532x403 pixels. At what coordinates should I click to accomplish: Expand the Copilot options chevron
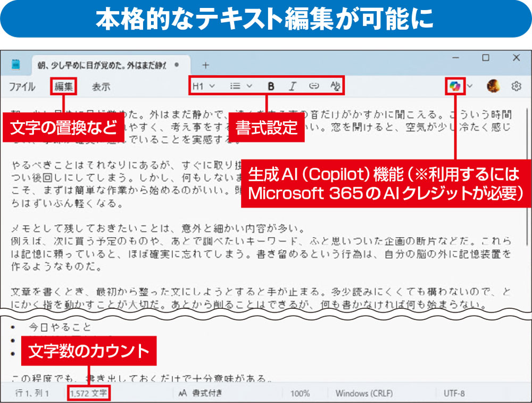[469, 86]
